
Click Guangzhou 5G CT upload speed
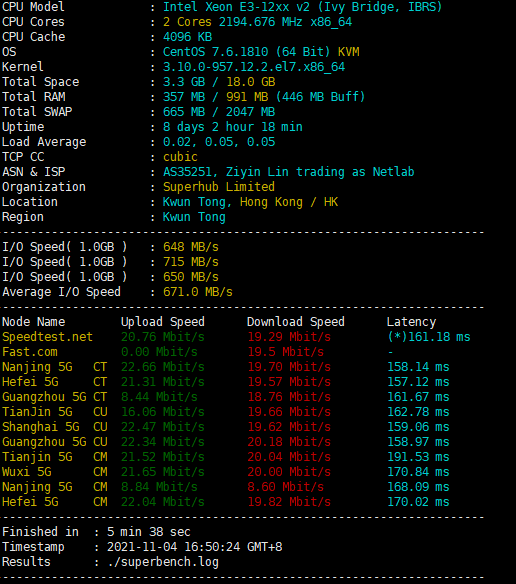pyautogui.click(x=159, y=397)
